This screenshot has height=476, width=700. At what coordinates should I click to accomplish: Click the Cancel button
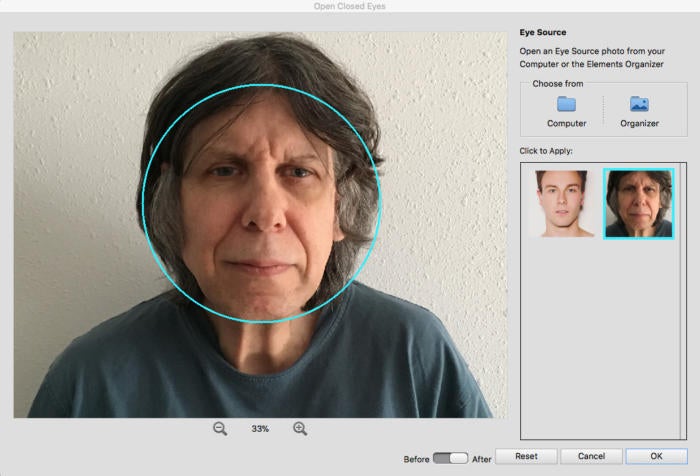[x=592, y=456]
